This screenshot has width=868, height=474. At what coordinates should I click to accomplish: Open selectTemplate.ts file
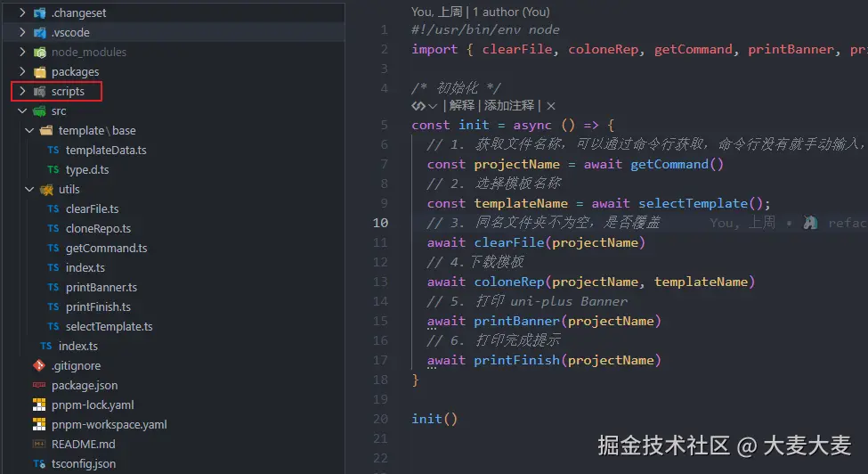coord(109,326)
